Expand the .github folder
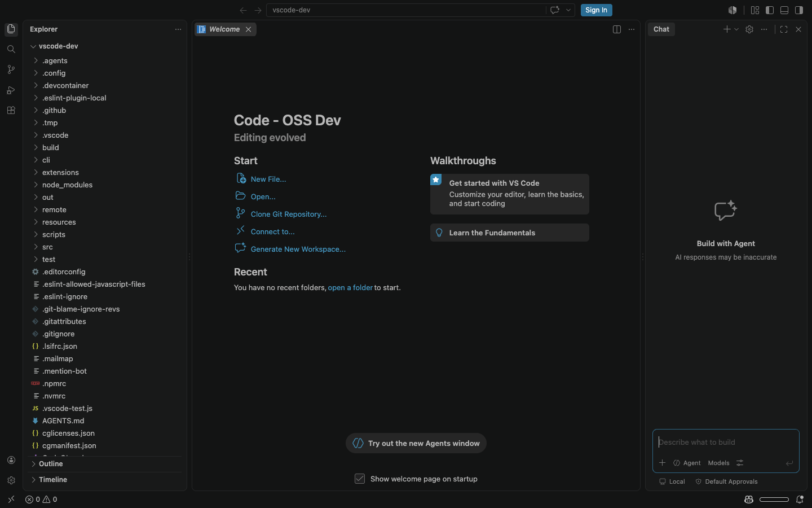 point(105,111)
